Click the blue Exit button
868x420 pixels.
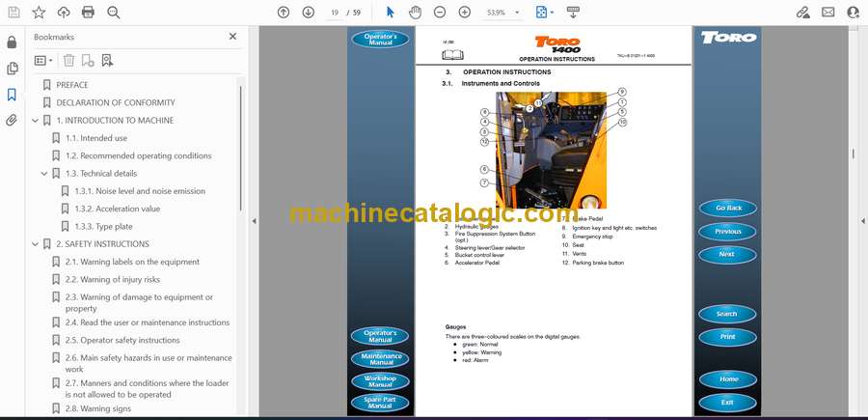[x=728, y=403]
